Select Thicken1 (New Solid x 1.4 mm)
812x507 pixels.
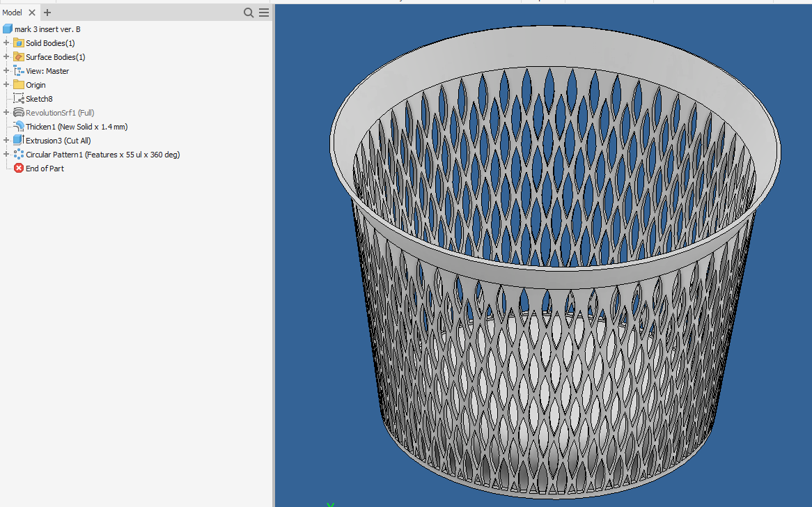pyautogui.click(x=73, y=126)
